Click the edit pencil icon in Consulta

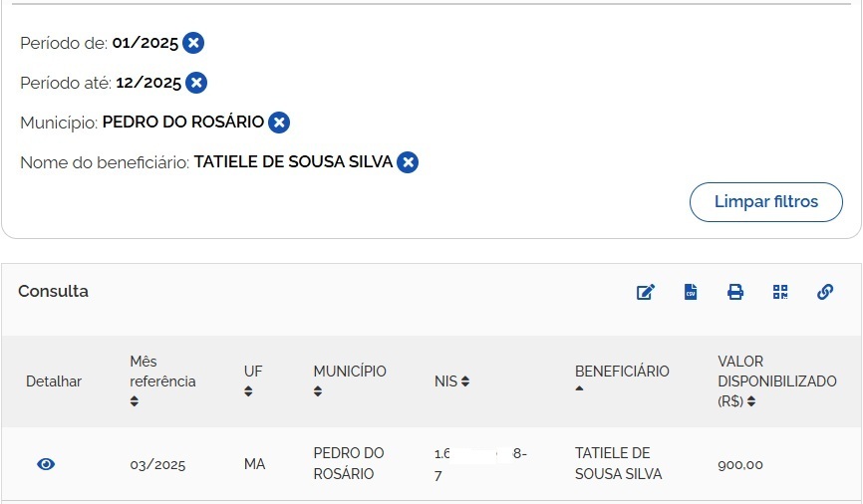click(x=646, y=292)
